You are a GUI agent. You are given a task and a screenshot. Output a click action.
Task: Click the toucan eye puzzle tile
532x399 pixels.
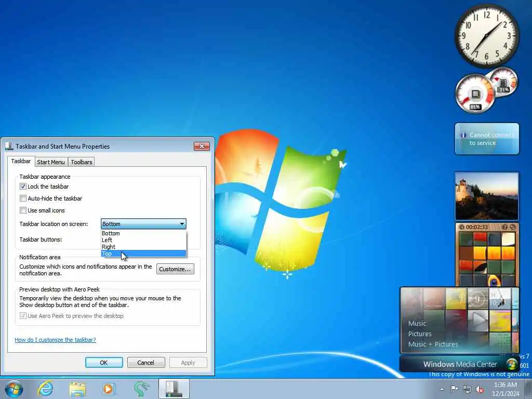point(494,281)
